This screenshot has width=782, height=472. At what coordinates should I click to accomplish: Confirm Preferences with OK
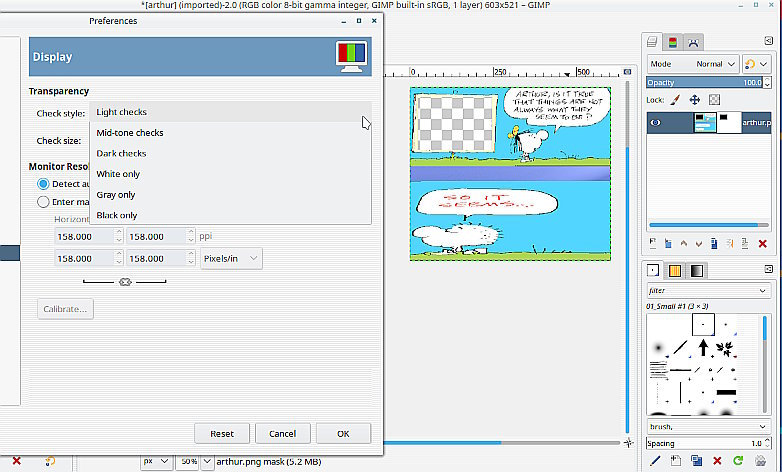click(x=343, y=434)
